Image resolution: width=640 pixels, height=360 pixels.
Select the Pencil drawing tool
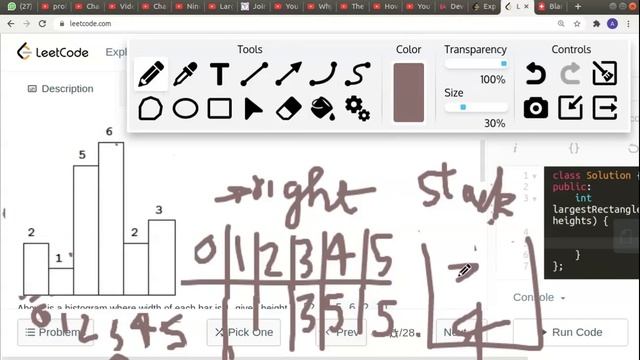[151, 74]
